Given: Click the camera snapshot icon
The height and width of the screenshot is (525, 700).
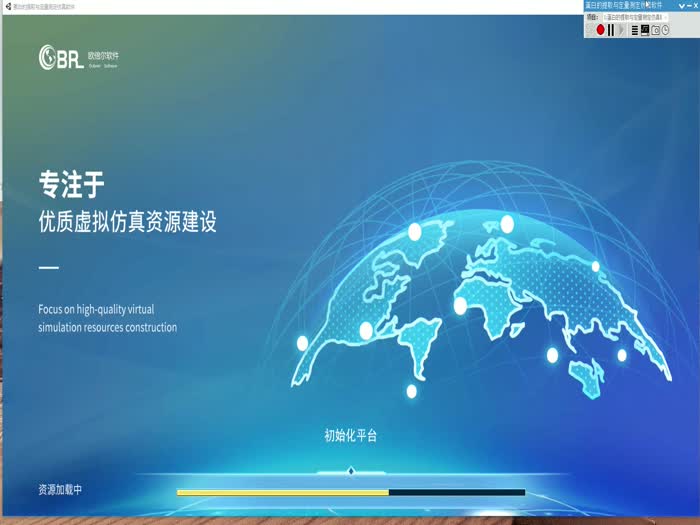Looking at the screenshot, I should [x=656, y=30].
